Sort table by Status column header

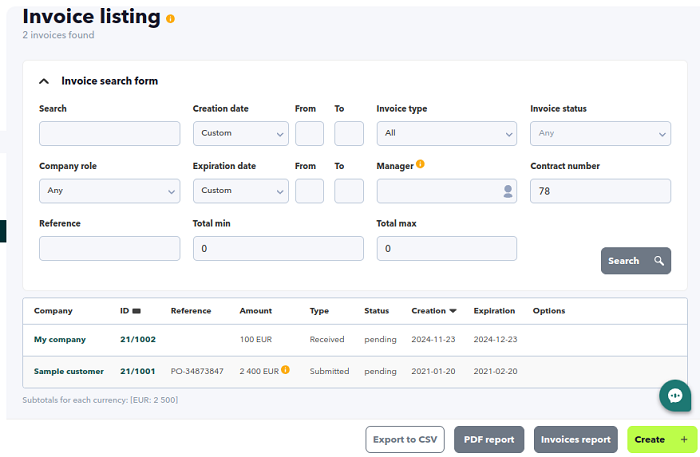click(376, 311)
